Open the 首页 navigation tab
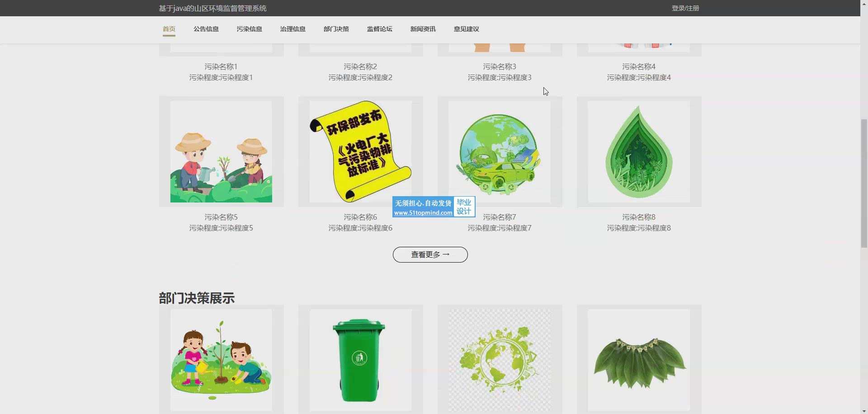The width and height of the screenshot is (868, 414). (x=169, y=29)
